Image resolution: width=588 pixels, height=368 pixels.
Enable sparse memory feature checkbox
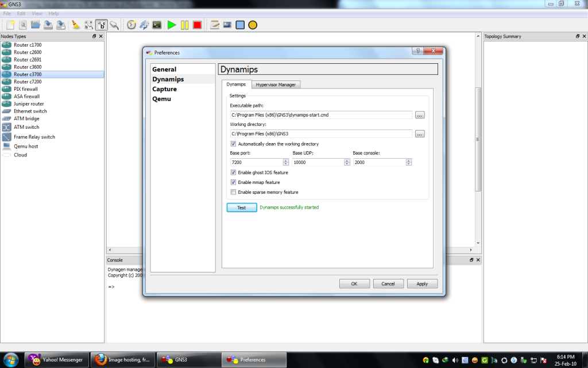[233, 192]
